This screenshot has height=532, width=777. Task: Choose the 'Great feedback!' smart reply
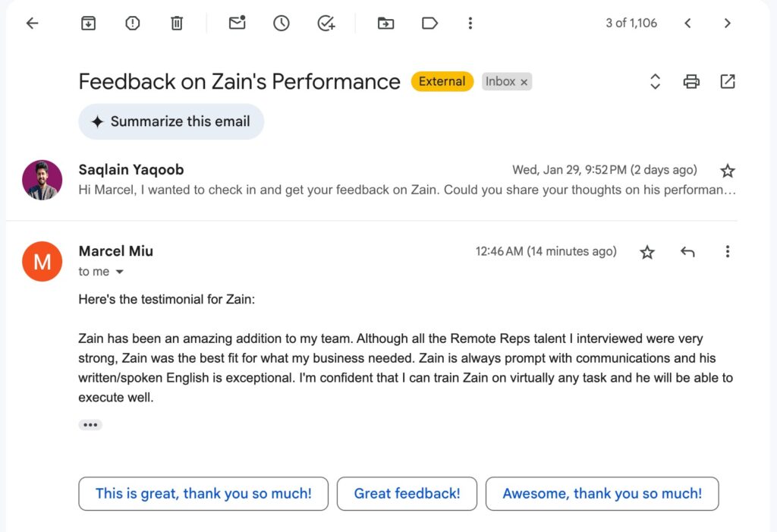pyautogui.click(x=407, y=493)
